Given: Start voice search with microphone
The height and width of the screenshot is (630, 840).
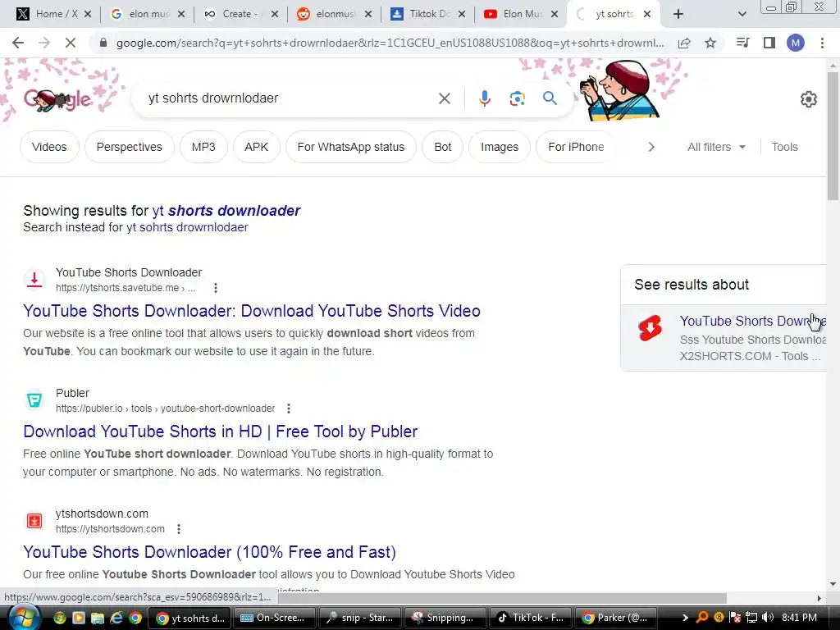Looking at the screenshot, I should (484, 98).
